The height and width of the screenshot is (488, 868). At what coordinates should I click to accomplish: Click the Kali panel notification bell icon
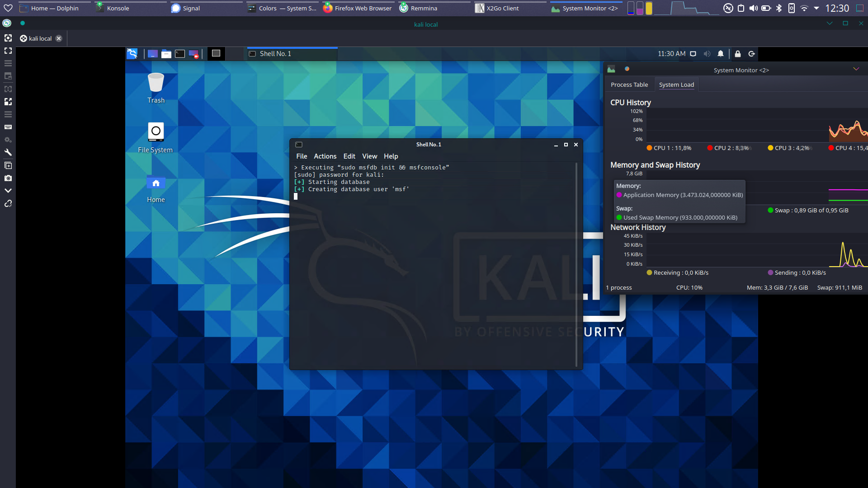coord(721,54)
